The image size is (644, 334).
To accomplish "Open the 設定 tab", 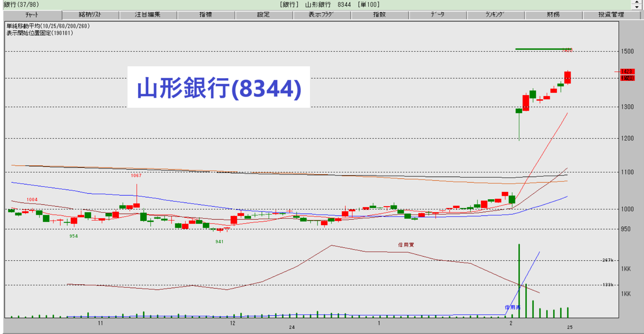I will 264,15.
